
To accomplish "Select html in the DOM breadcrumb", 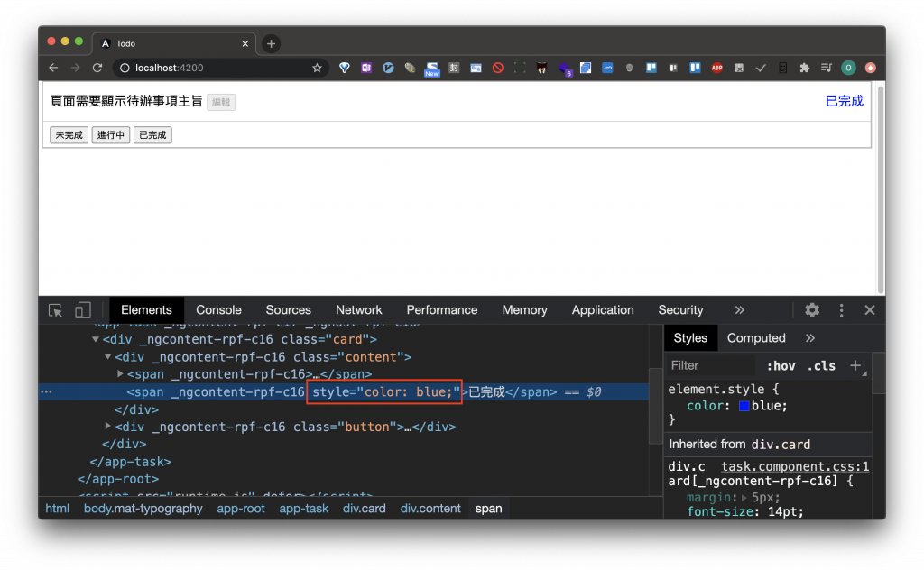I will pyautogui.click(x=58, y=508).
